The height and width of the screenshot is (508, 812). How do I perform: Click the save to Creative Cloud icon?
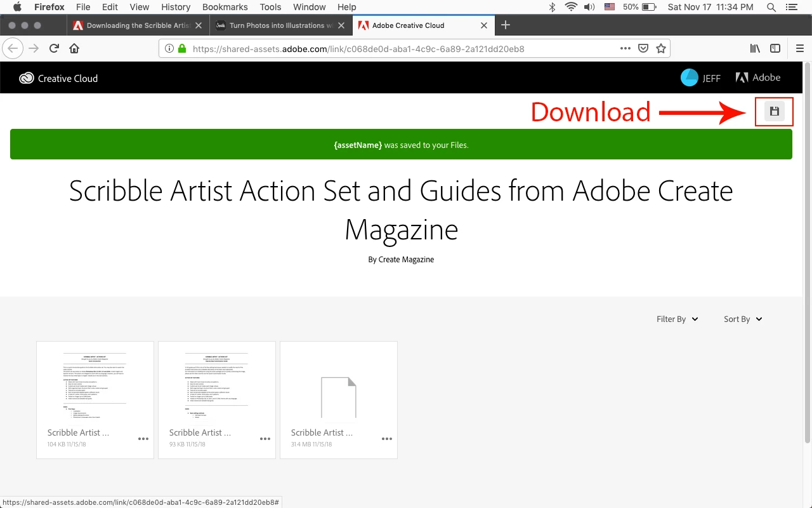(x=774, y=112)
